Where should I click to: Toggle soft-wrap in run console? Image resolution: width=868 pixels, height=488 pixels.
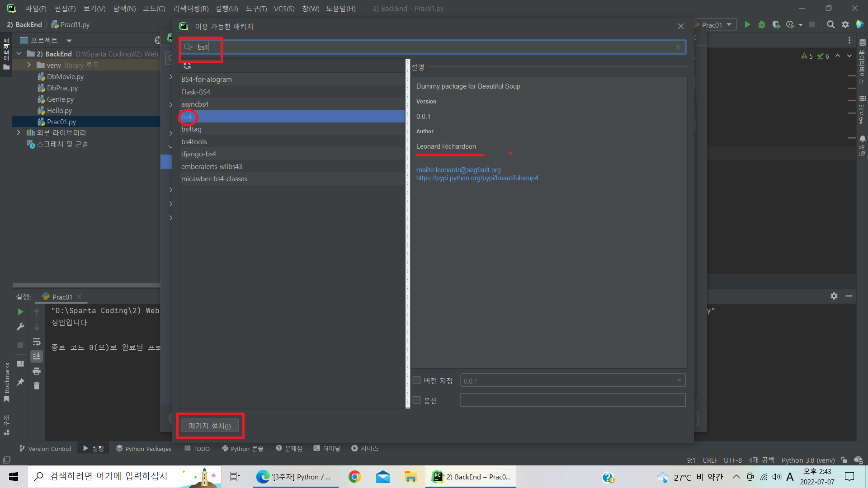tap(37, 342)
